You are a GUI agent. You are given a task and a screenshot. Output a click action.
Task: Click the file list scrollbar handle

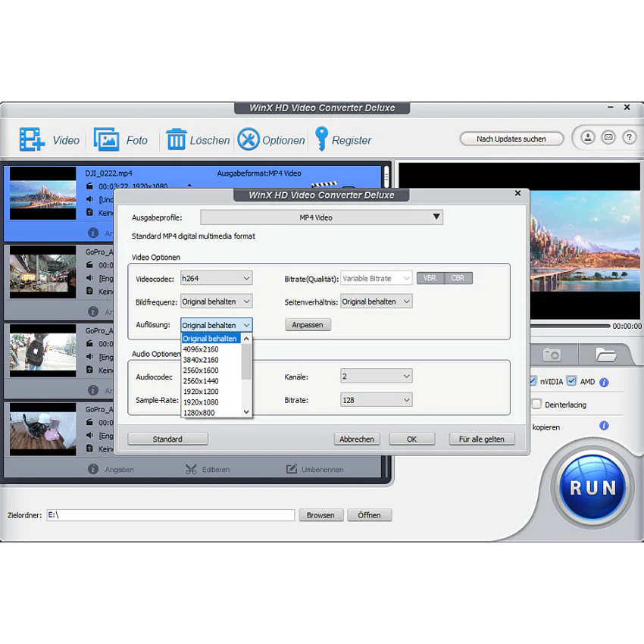[x=386, y=177]
